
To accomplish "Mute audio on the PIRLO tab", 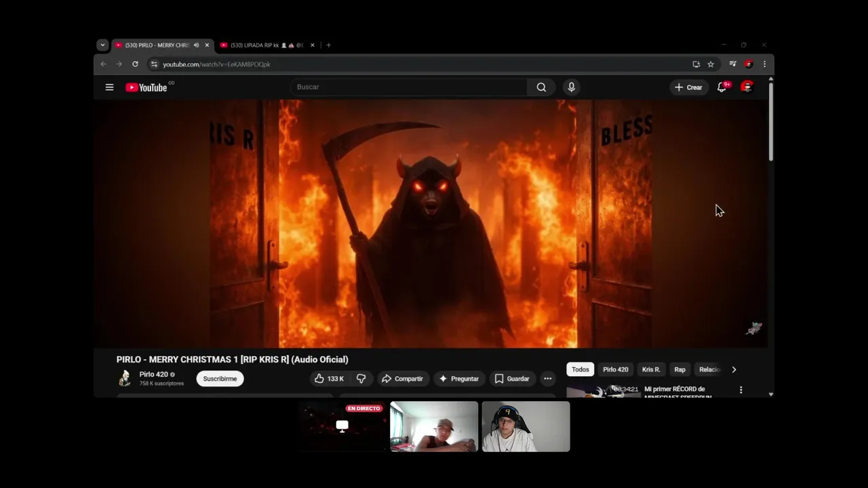I will point(196,45).
